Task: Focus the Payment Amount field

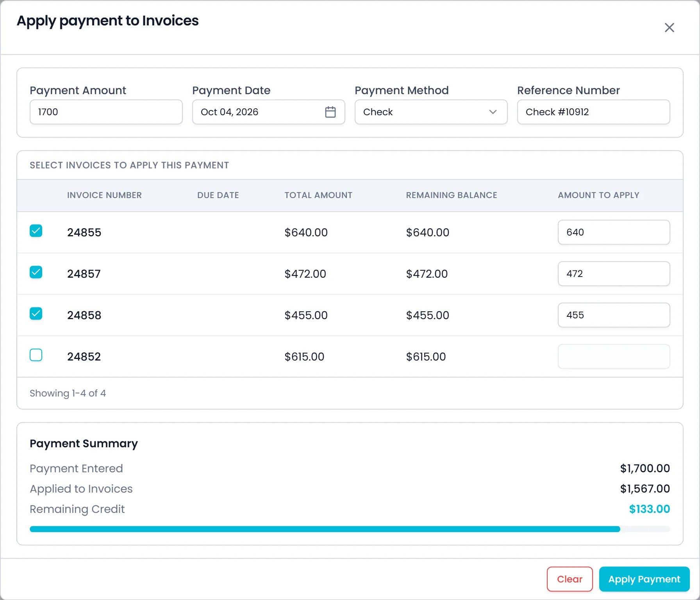Action: [106, 112]
